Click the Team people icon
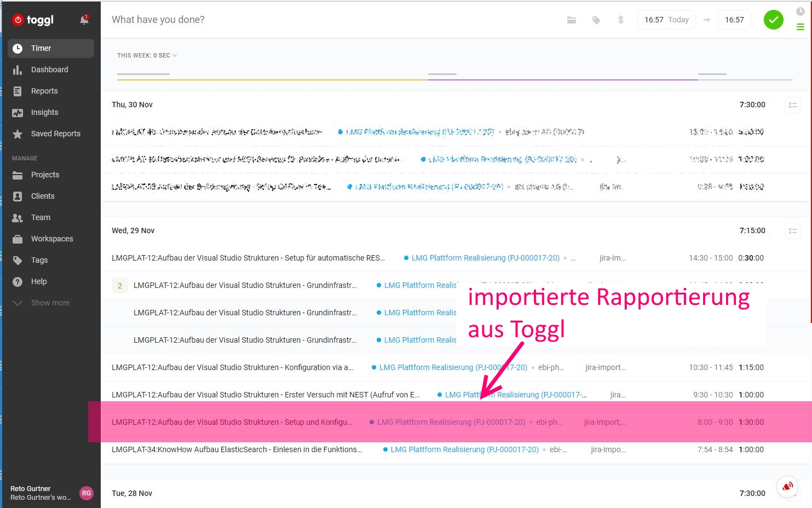Image resolution: width=812 pixels, height=508 pixels. pos(18,217)
